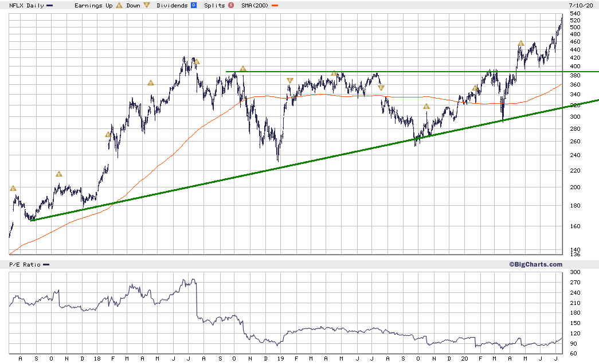This screenshot has height=364, width=599.
Task: Select the October 2019 earnings up marker
Action: click(x=426, y=107)
